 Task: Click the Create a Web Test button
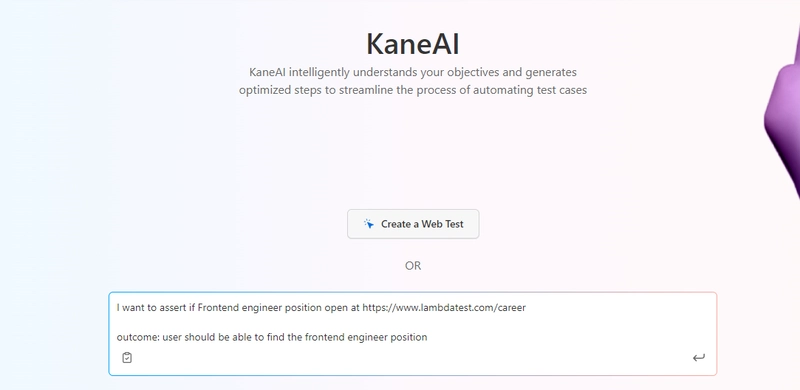tap(413, 224)
